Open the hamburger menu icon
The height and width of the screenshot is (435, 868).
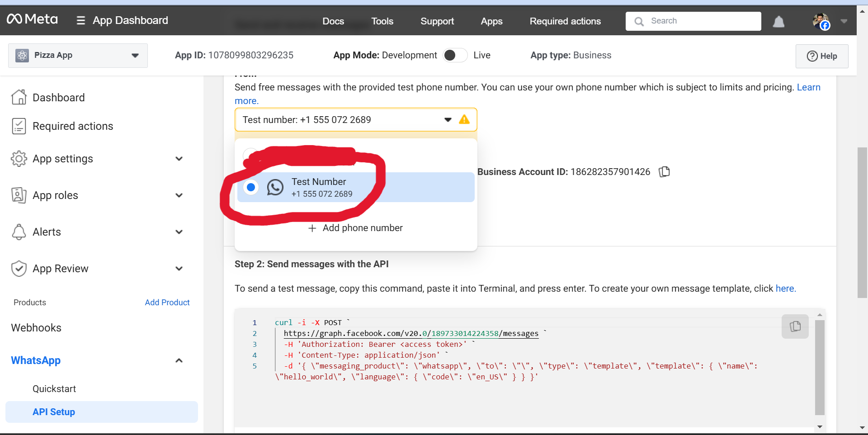(x=81, y=20)
